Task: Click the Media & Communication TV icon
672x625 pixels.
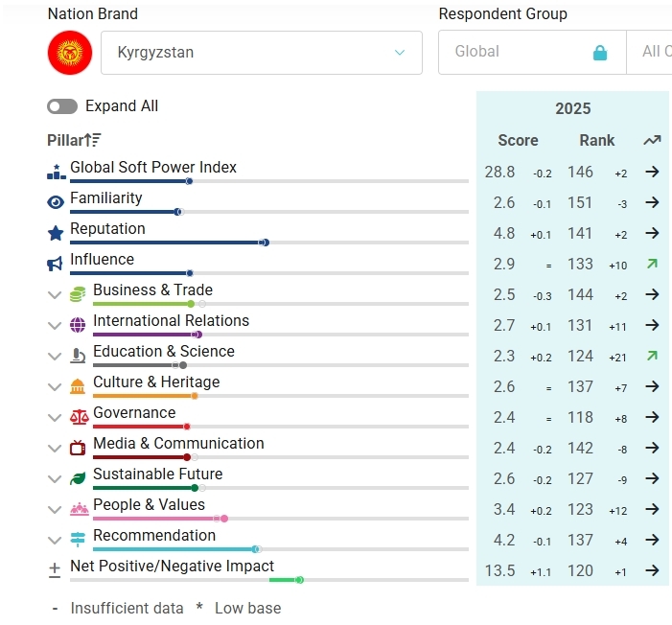Action: (78, 448)
